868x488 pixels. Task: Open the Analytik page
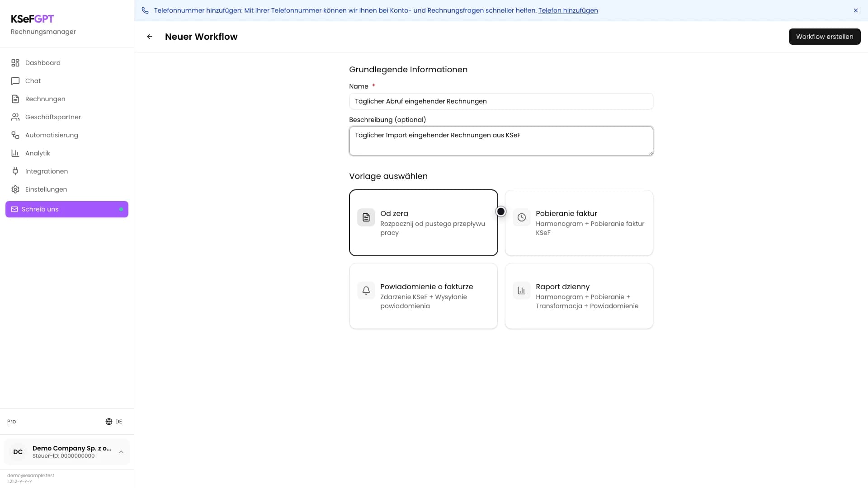(x=67, y=153)
